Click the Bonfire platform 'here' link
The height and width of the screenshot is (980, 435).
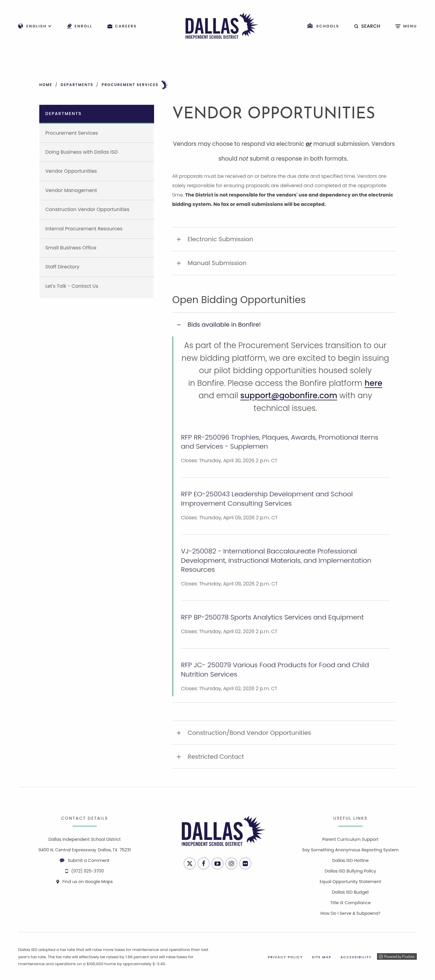tap(373, 383)
